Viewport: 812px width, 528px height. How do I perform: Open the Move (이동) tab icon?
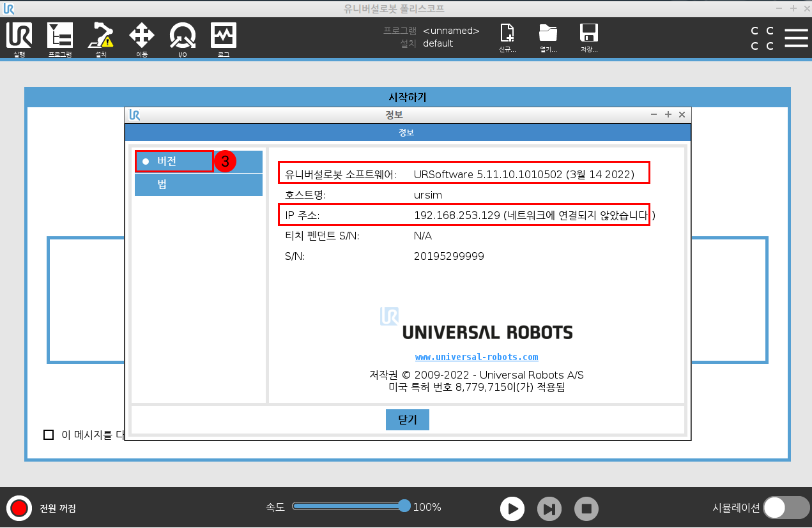pyautogui.click(x=142, y=40)
